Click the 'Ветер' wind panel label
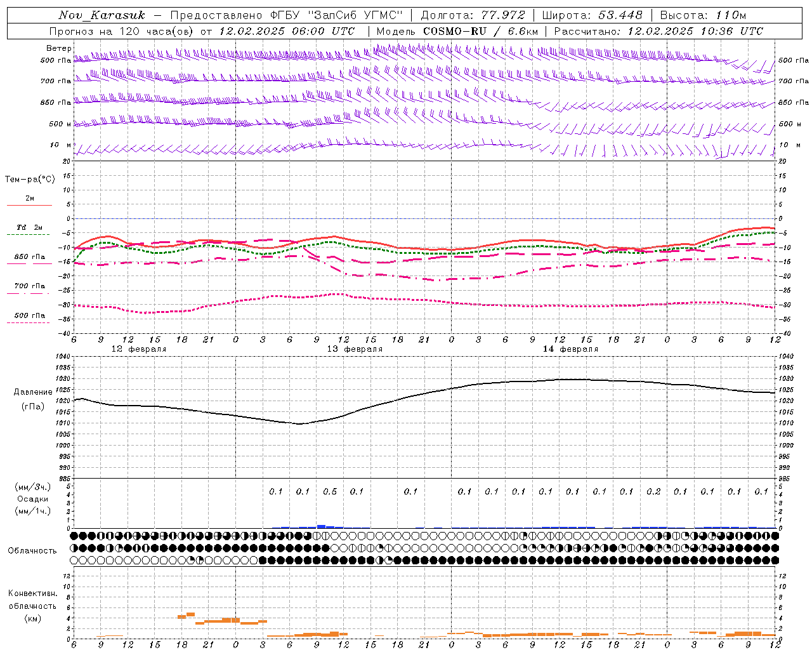812x650 pixels. (x=58, y=48)
